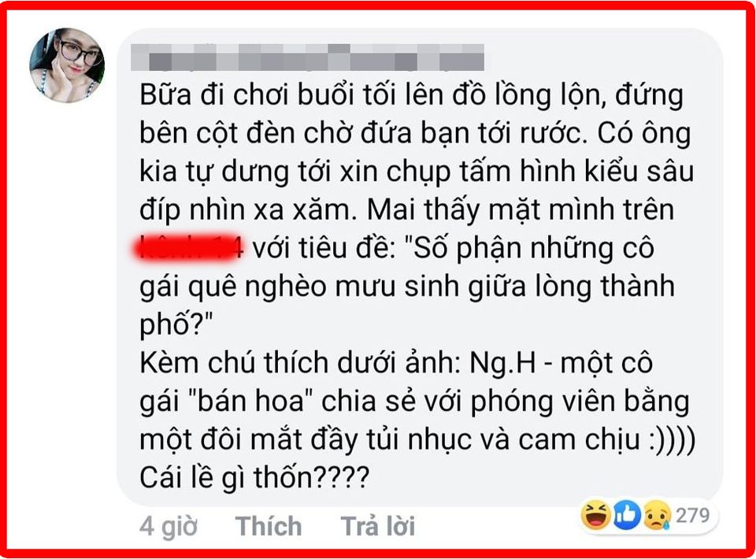This screenshot has width=756, height=559.
Task: Like the comment with Thích
Action: pos(269,525)
